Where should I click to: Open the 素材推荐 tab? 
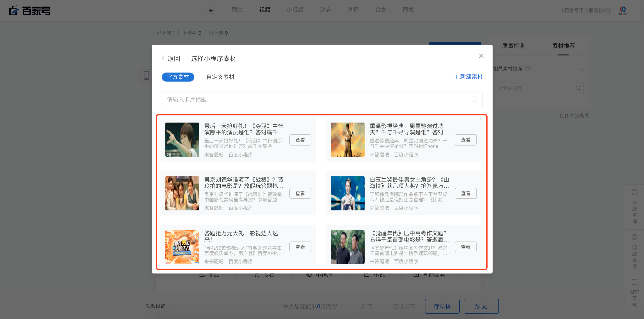pyautogui.click(x=564, y=46)
